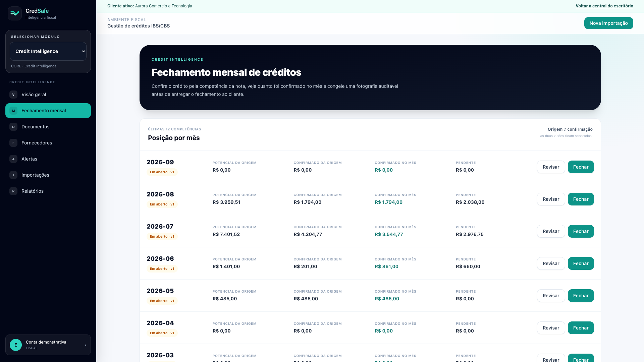This screenshot has width=644, height=362.
Task: Click the A icon beside Alertas
Action: tap(13, 159)
